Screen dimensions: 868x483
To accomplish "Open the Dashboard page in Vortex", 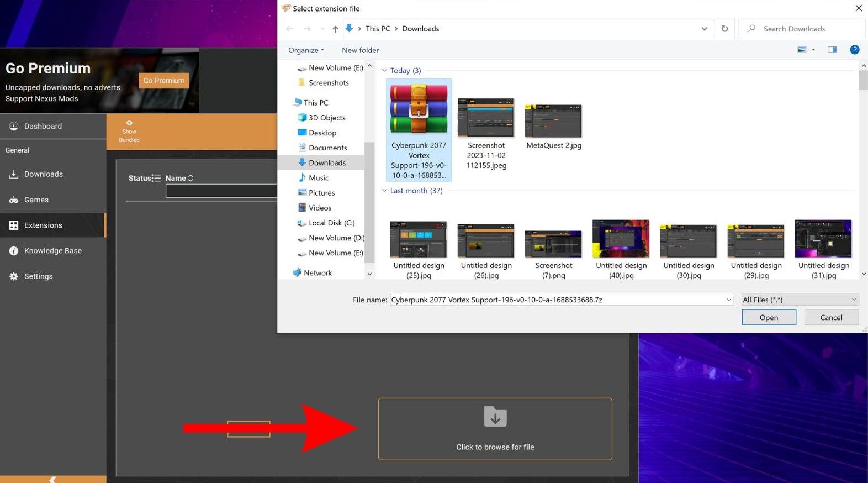I will [53, 126].
